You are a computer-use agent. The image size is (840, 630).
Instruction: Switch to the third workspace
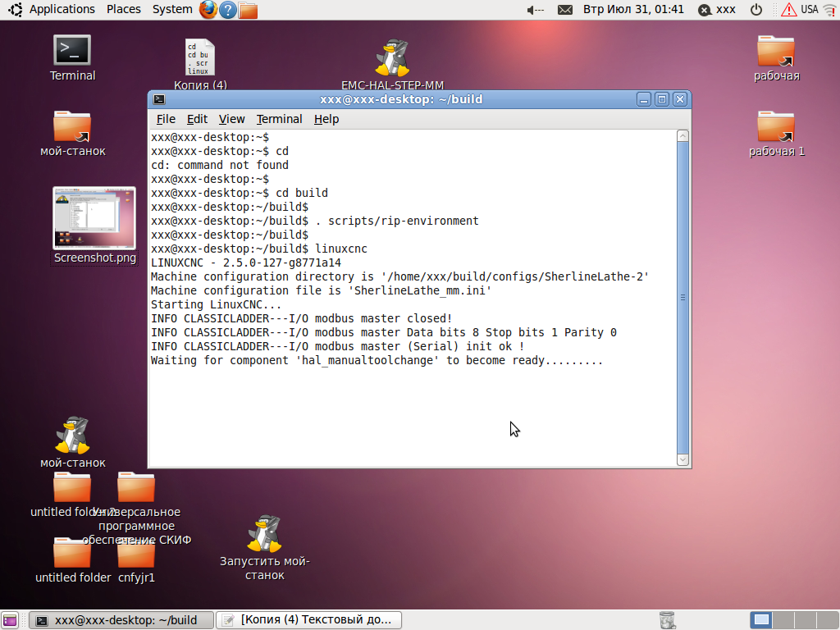pos(805,620)
